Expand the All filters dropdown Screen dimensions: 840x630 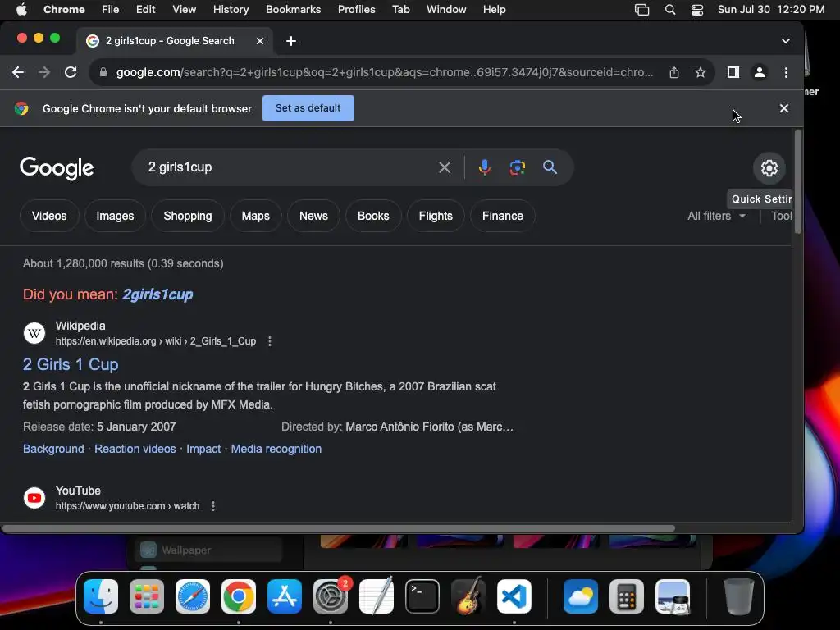pyautogui.click(x=716, y=216)
